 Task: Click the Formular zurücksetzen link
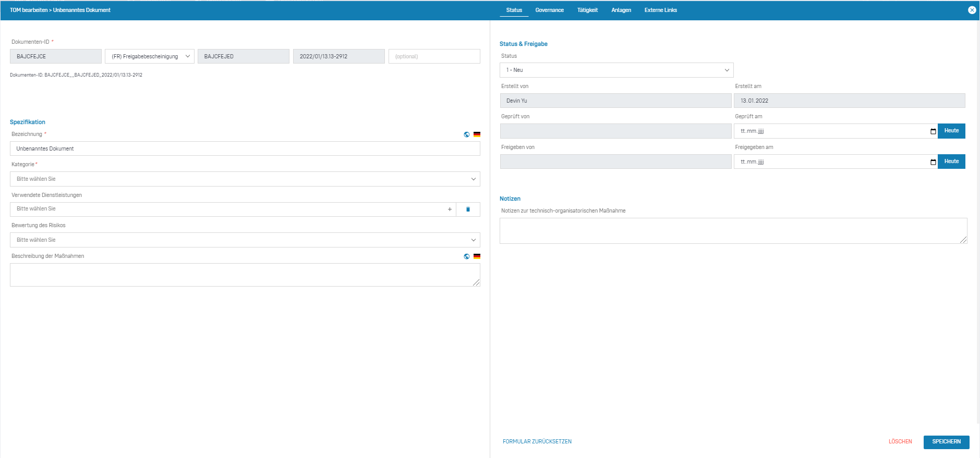click(x=537, y=442)
